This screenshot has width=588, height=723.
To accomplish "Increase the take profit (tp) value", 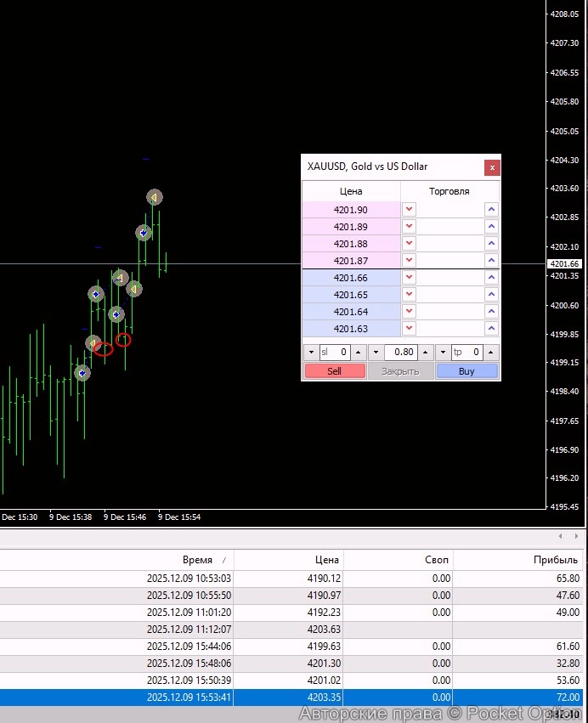I will coord(490,352).
